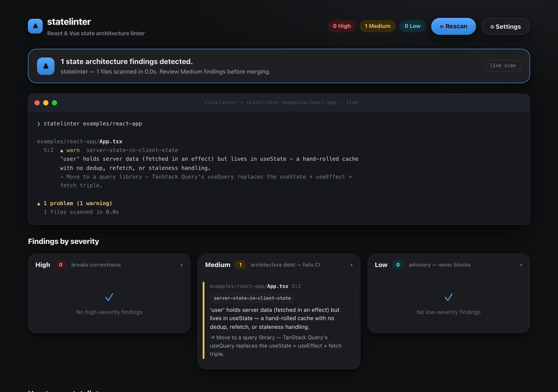Click the 'breaks correctness' label
Screen dimensions: 558x392
tap(96, 265)
